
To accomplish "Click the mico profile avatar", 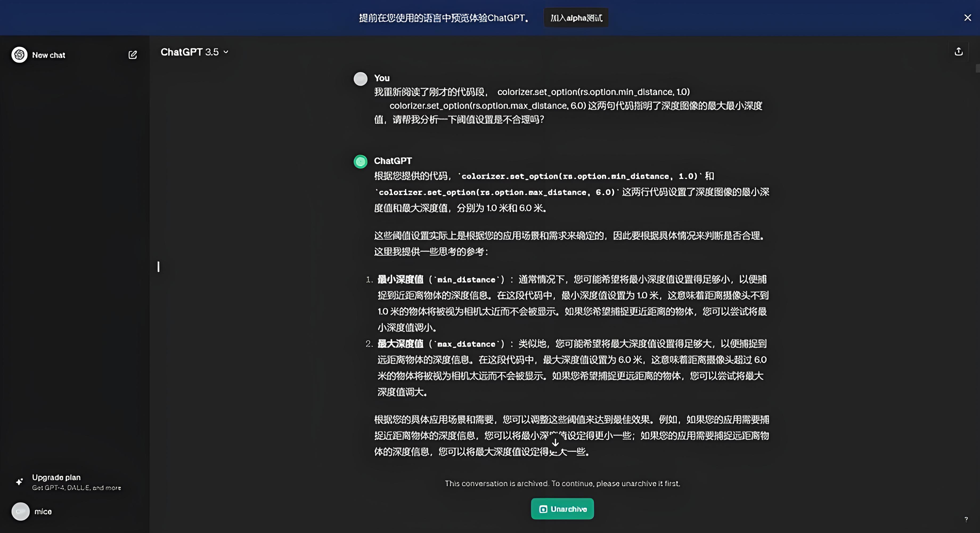I will (21, 511).
